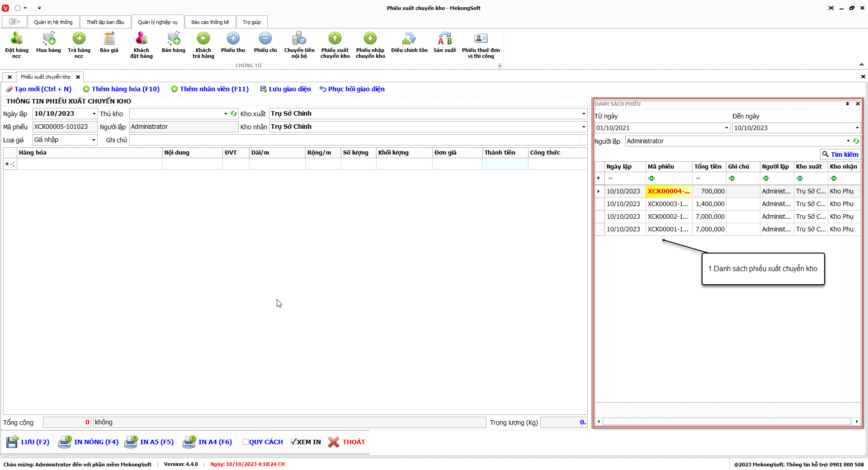Open Phiếu chi voucher

(x=265, y=43)
